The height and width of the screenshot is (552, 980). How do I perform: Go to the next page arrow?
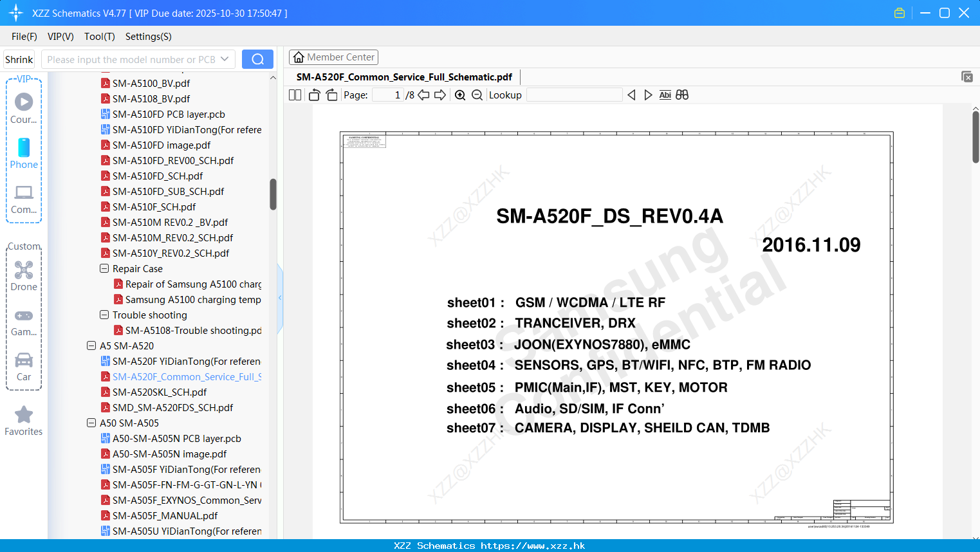pos(440,95)
